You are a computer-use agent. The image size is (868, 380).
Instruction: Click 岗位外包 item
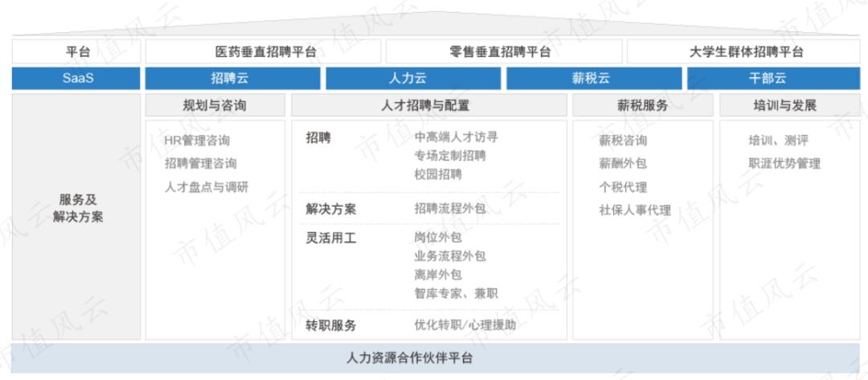click(x=438, y=237)
